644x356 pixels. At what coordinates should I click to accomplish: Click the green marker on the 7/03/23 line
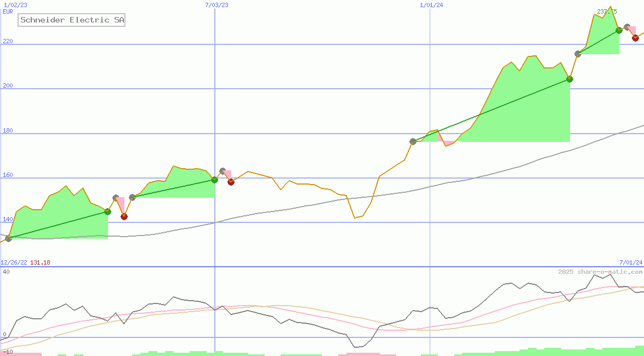pyautogui.click(x=214, y=180)
